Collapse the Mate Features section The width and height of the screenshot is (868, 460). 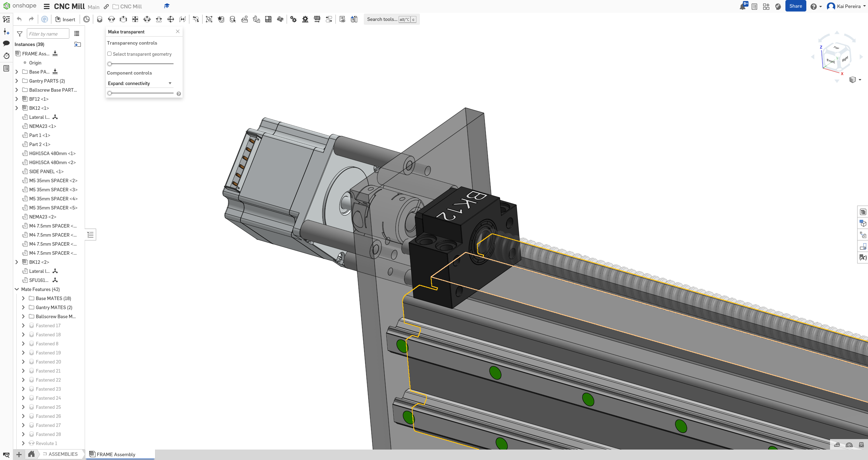pyautogui.click(x=17, y=289)
